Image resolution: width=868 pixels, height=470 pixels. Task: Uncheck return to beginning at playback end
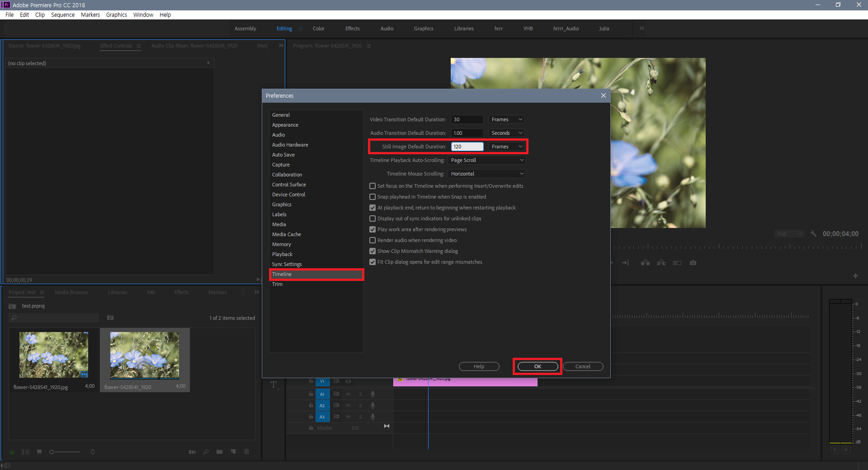click(x=373, y=208)
